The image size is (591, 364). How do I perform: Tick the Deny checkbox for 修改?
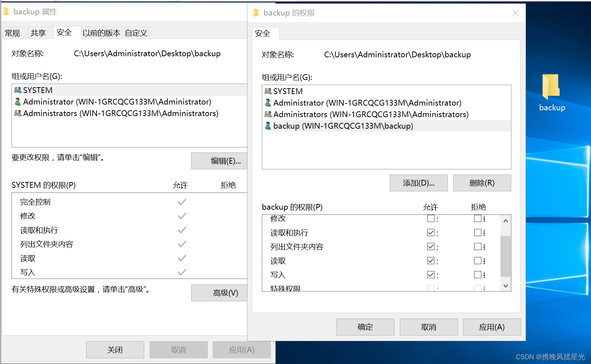[478, 218]
